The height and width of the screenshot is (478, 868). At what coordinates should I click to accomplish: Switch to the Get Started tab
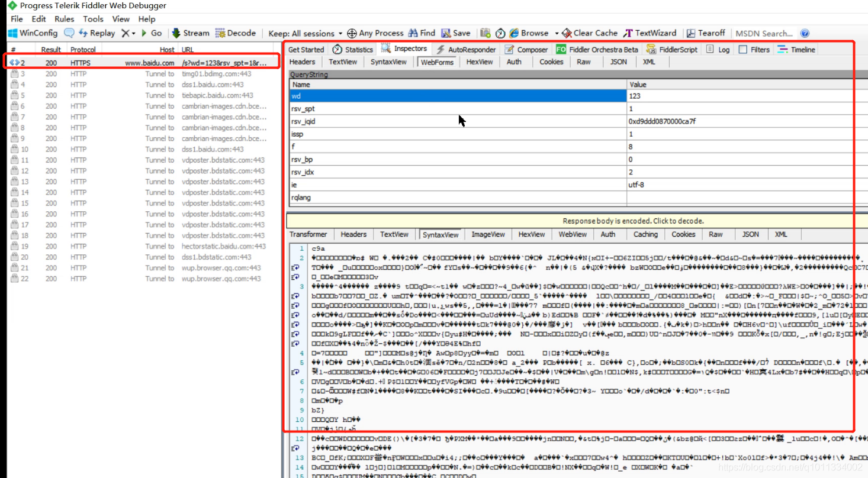coord(306,50)
